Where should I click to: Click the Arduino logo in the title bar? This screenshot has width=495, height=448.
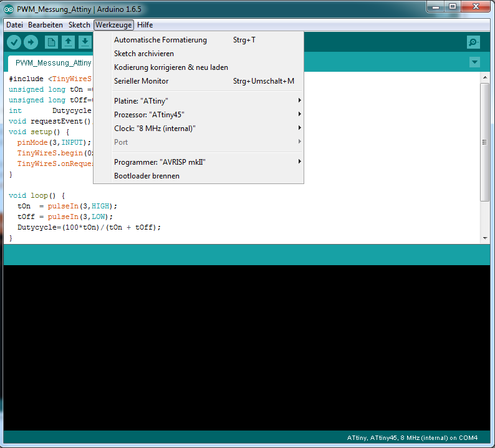click(x=9, y=9)
